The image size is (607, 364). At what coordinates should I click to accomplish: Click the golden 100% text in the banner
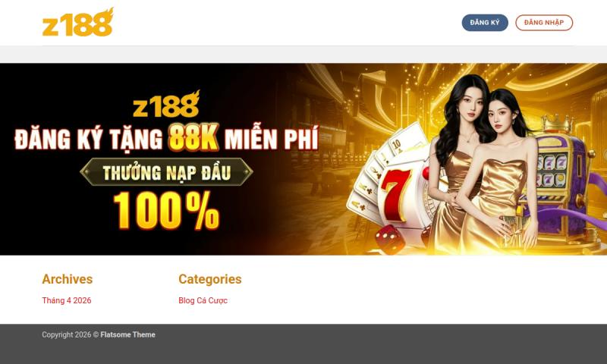pos(166,211)
